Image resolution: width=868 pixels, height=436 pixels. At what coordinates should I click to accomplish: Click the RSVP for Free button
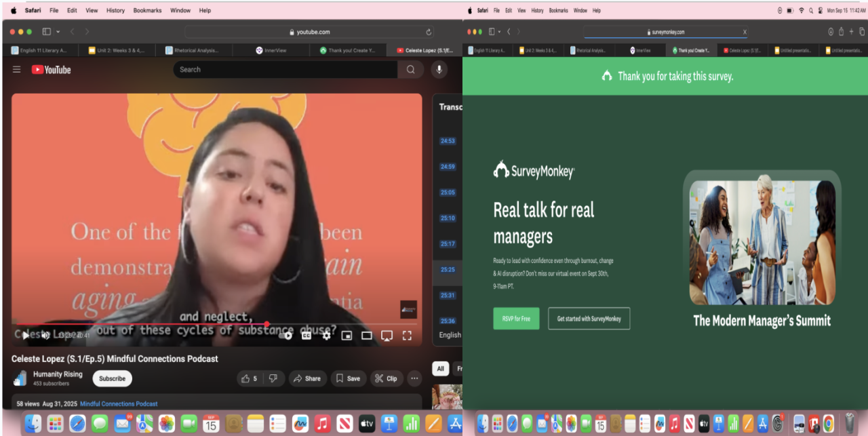[x=516, y=319]
